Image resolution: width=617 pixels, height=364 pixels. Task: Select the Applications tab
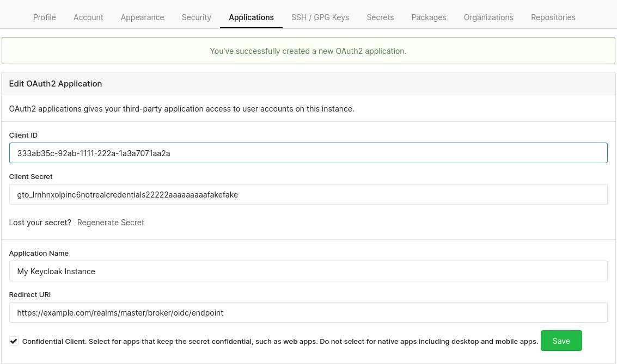click(x=251, y=17)
